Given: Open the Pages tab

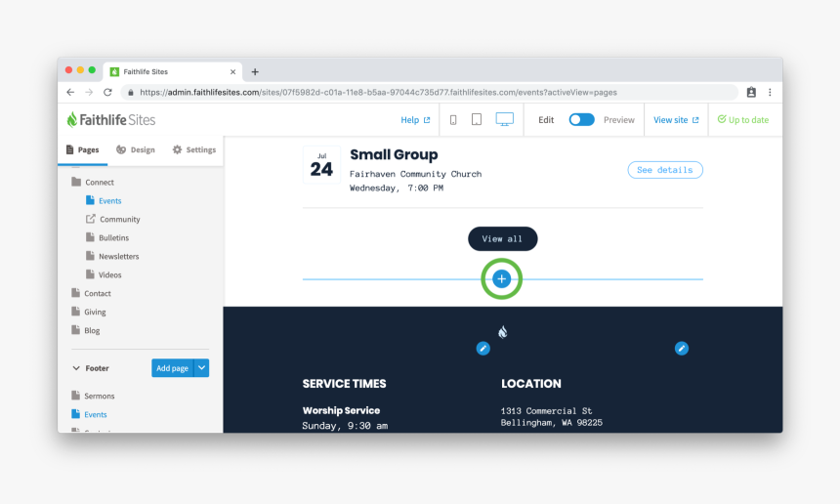Looking at the screenshot, I should pos(82,149).
